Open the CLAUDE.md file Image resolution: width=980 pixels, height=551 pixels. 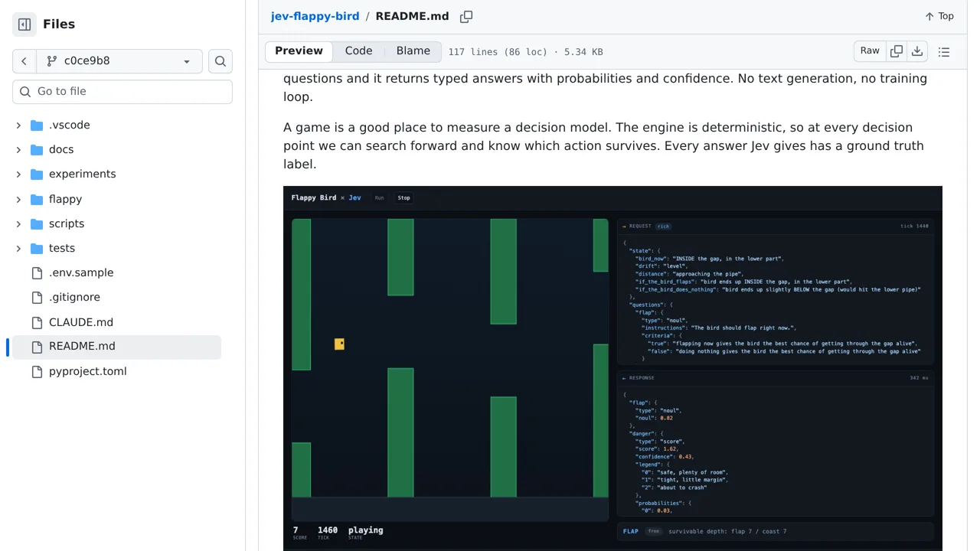point(81,322)
